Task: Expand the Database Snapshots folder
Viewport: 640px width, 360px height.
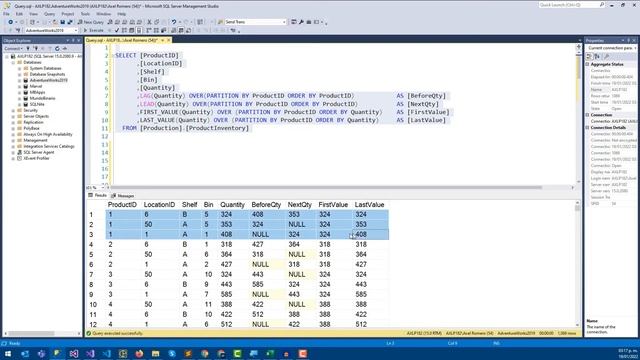Action: click(19, 74)
